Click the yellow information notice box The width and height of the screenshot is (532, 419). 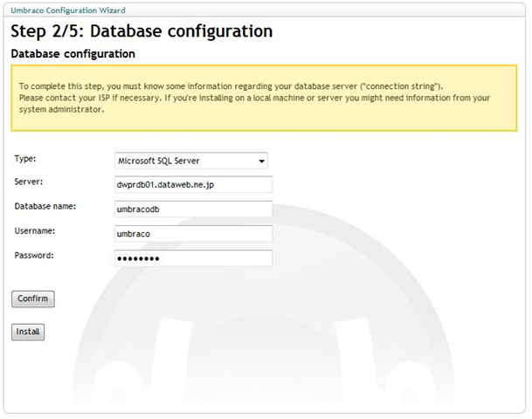pyautogui.click(x=264, y=98)
